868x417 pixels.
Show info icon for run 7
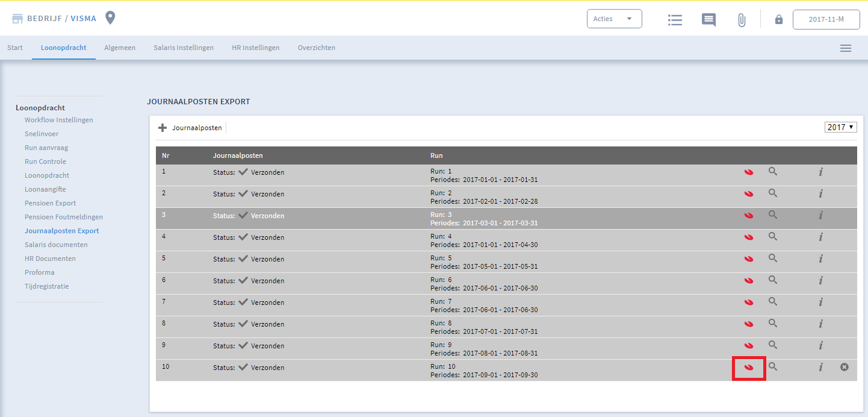click(820, 303)
